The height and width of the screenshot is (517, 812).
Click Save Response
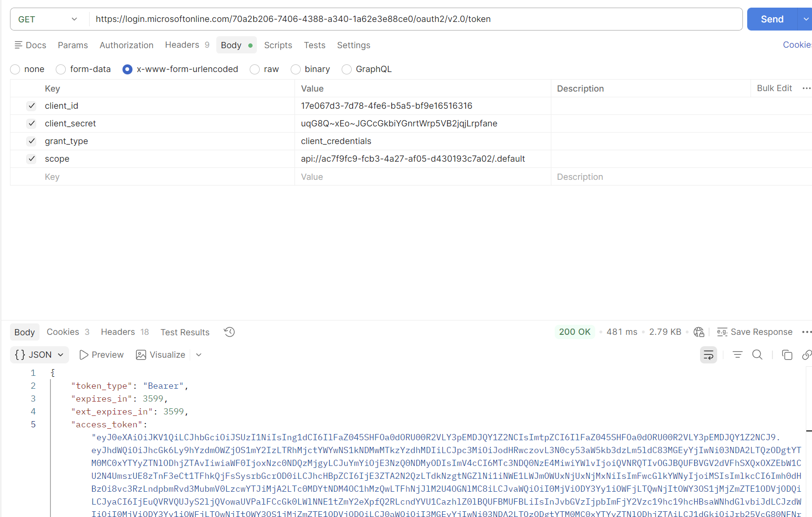point(755,332)
